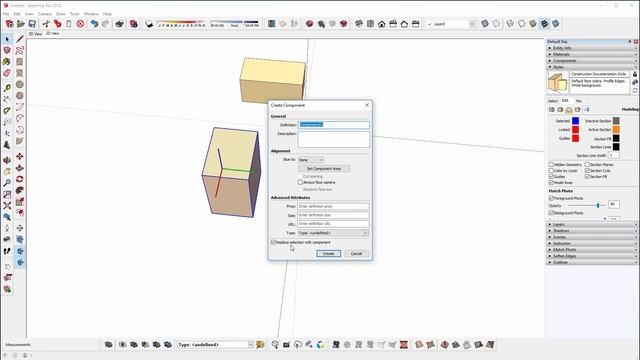
Task: Click the Create button
Action: point(329,253)
